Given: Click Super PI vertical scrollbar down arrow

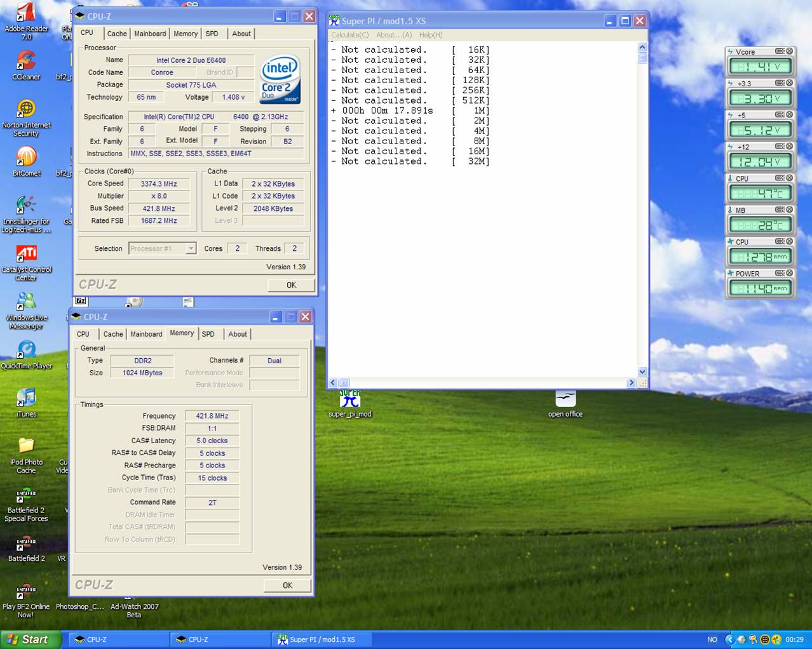Looking at the screenshot, I should click(x=642, y=372).
